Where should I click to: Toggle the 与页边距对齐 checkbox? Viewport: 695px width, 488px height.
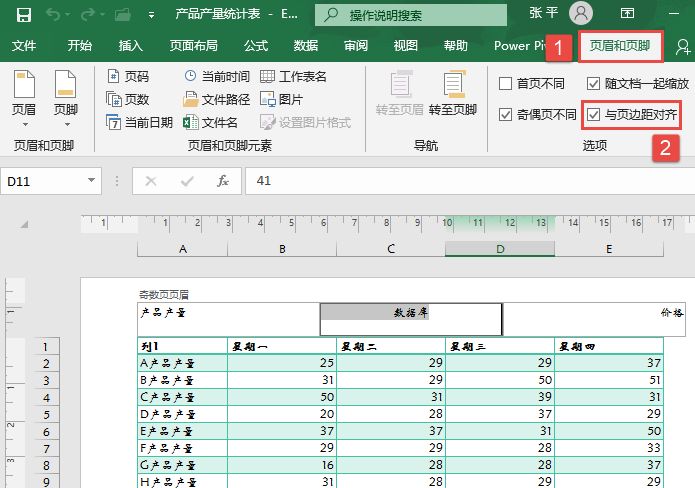(x=593, y=115)
